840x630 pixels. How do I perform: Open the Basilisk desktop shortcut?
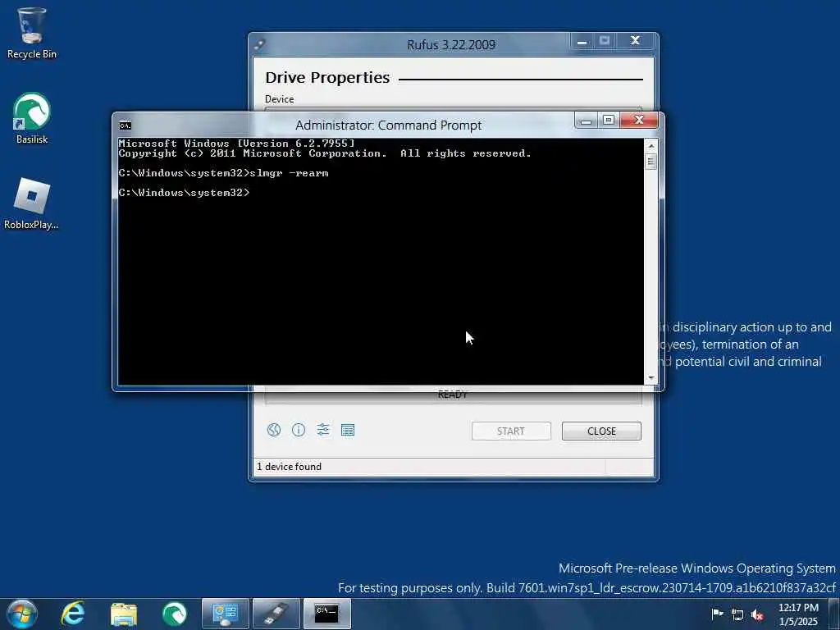point(32,118)
